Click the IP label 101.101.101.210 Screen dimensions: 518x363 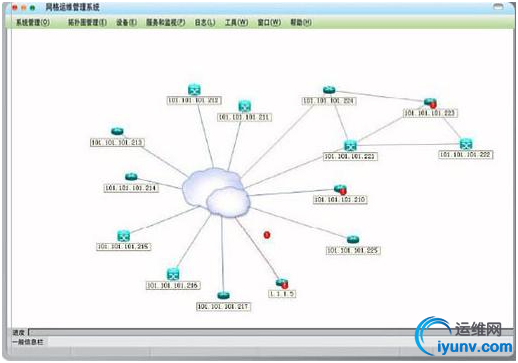click(x=340, y=200)
